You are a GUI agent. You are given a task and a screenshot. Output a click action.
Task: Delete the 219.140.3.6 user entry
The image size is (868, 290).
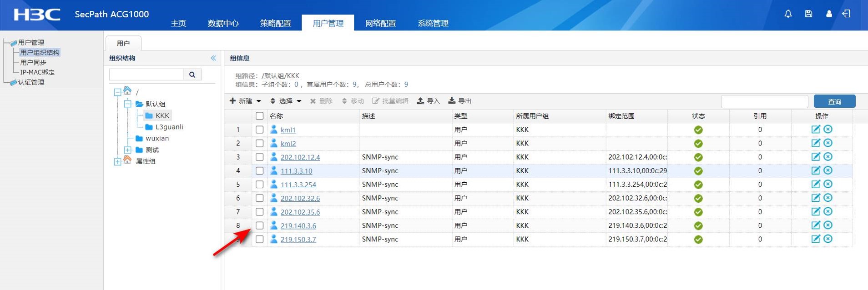point(828,225)
